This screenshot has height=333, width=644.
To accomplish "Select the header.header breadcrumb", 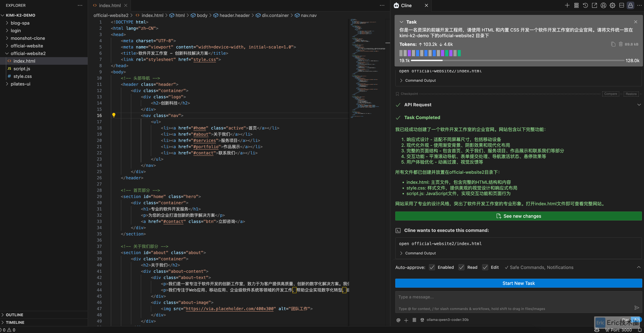I will coord(232,15).
